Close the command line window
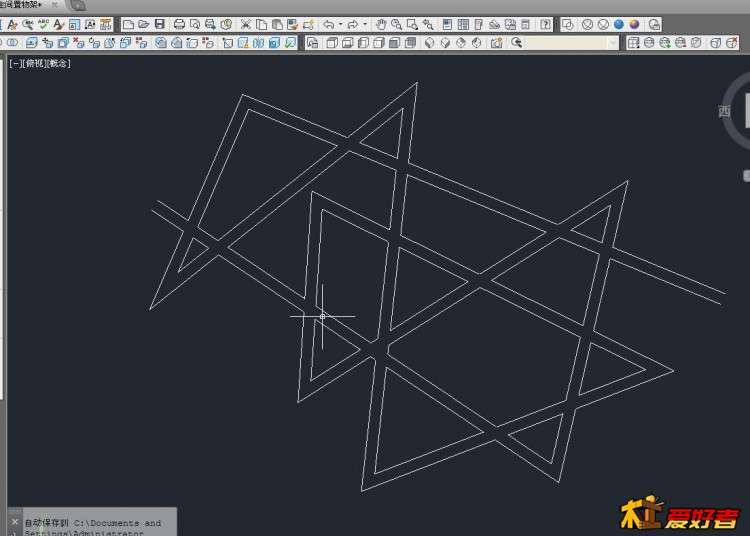750x536 pixels. pos(14,522)
